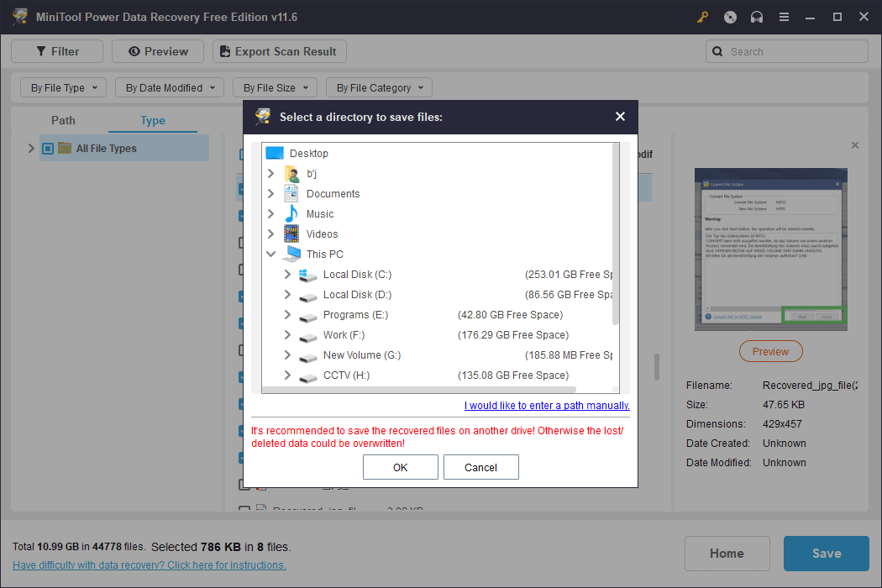
Task: Open the By Date Modified dropdown
Action: pyautogui.click(x=170, y=87)
